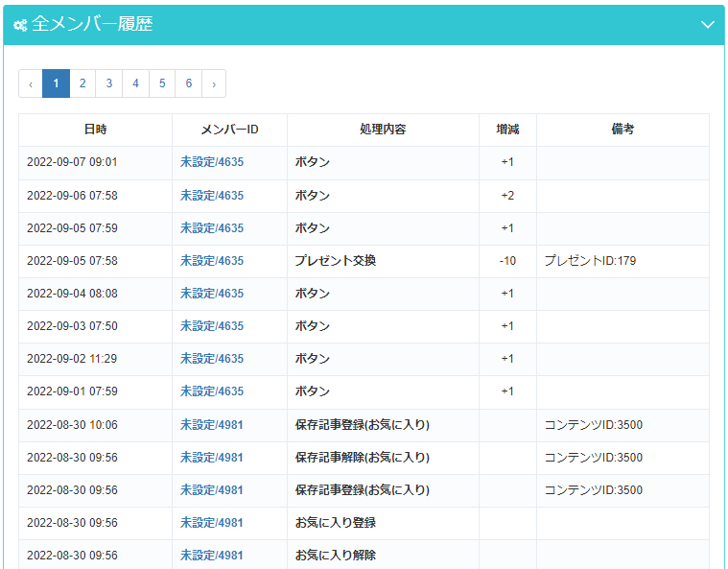Open last page 6 in pagination
Screen dimensions: 728x569
point(189,83)
